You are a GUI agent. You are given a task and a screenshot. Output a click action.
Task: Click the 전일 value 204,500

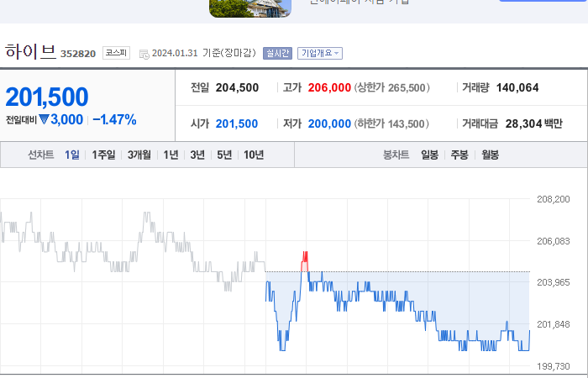pos(237,87)
